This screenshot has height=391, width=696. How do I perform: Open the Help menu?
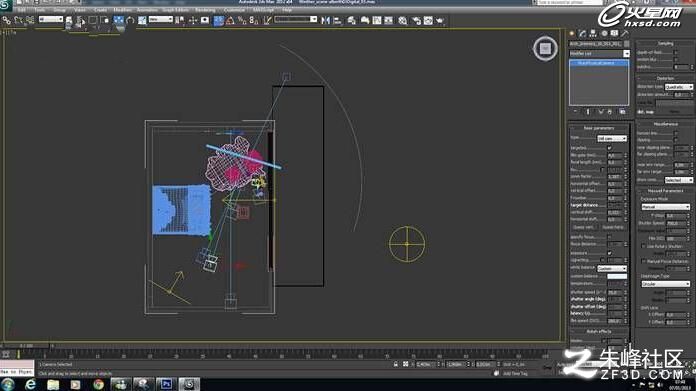287,9
